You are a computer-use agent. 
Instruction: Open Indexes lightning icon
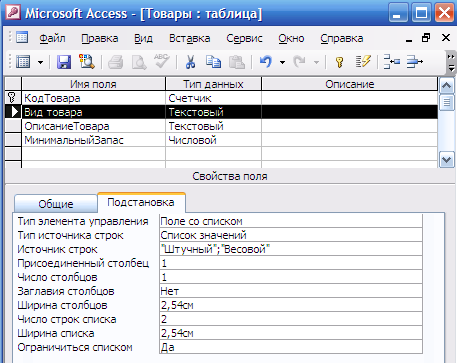click(363, 62)
